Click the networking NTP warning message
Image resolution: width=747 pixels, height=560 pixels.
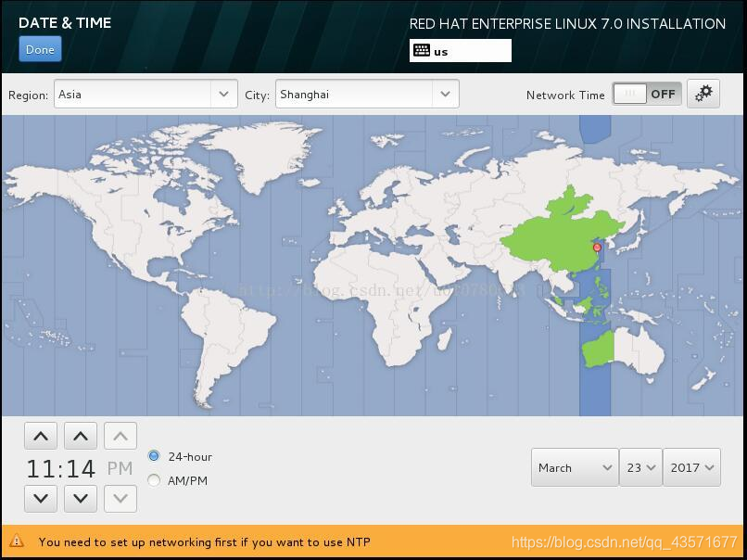pos(205,541)
